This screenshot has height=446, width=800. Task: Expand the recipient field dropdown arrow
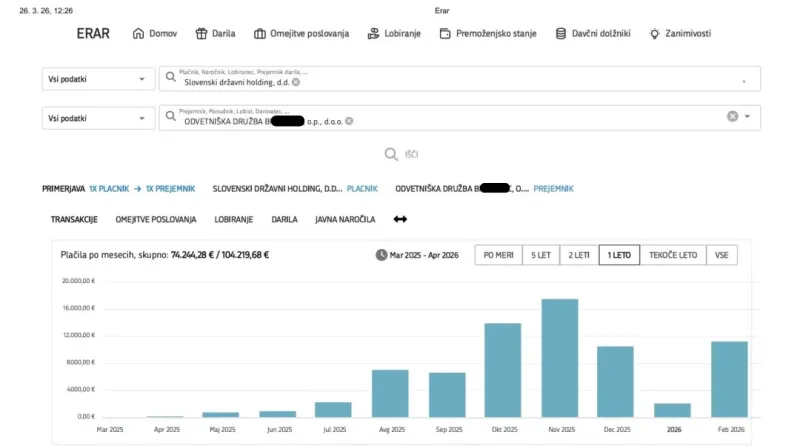pyautogui.click(x=747, y=116)
